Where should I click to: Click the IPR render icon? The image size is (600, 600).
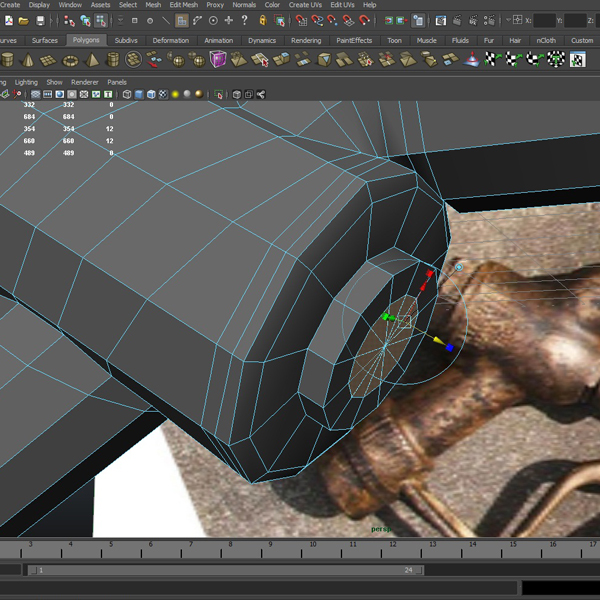tap(473, 20)
